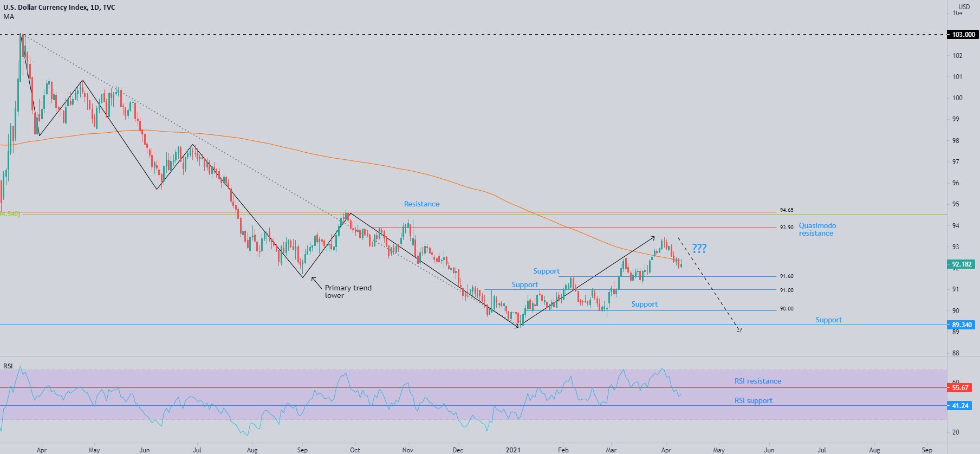Viewport: 980px width, 454px height.
Task: Select the RSI resistance text label
Action: [757, 381]
